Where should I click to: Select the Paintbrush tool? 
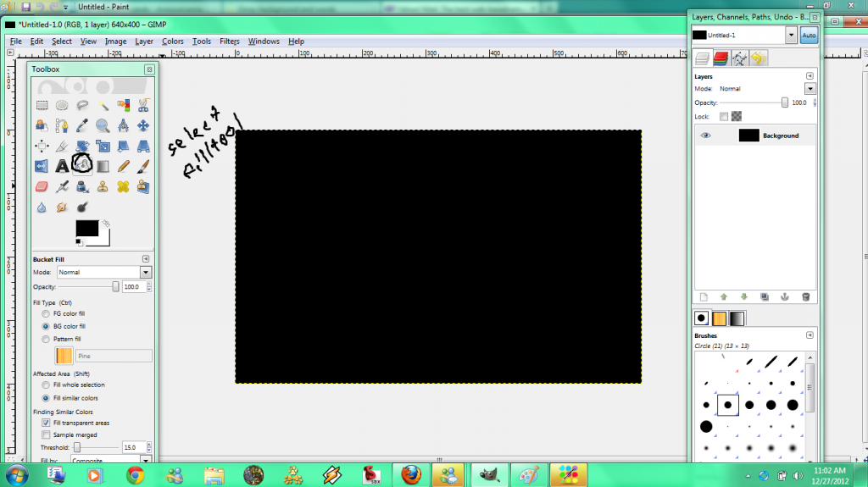143,166
